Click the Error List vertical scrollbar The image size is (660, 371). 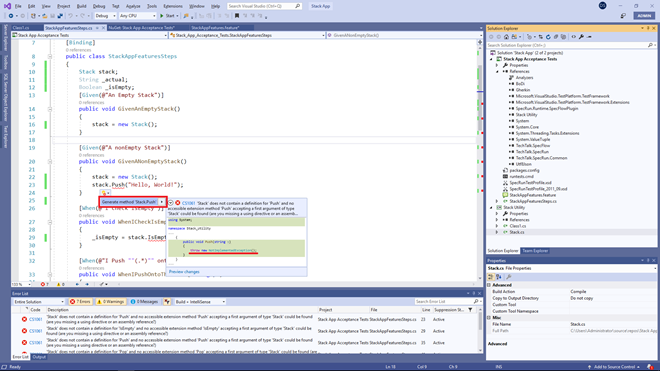480,331
